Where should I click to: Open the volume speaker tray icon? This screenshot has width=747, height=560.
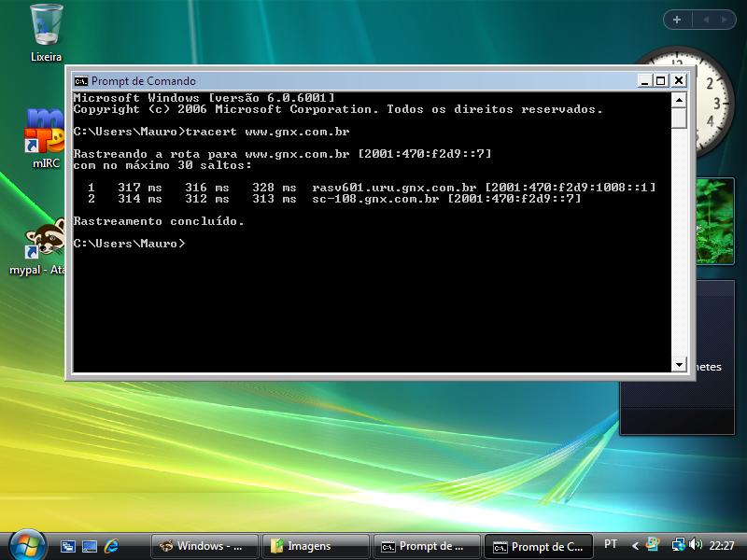click(x=696, y=545)
